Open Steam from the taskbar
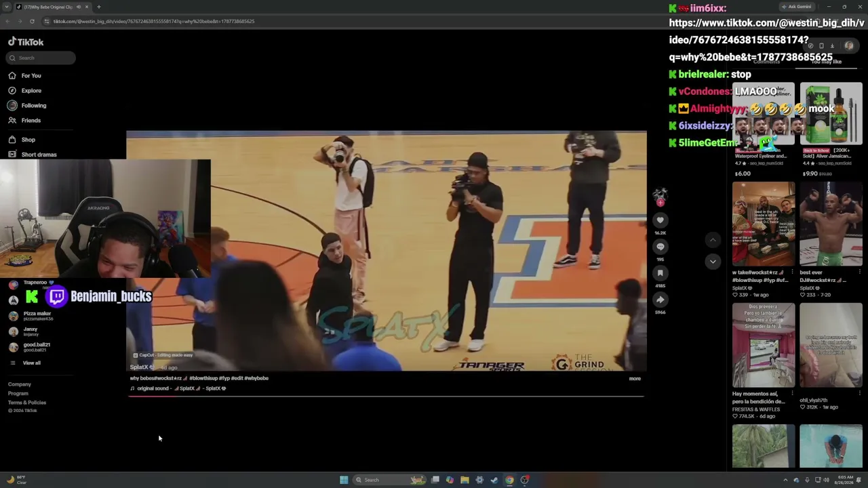Screen dimensions: 868x488 tap(494, 480)
